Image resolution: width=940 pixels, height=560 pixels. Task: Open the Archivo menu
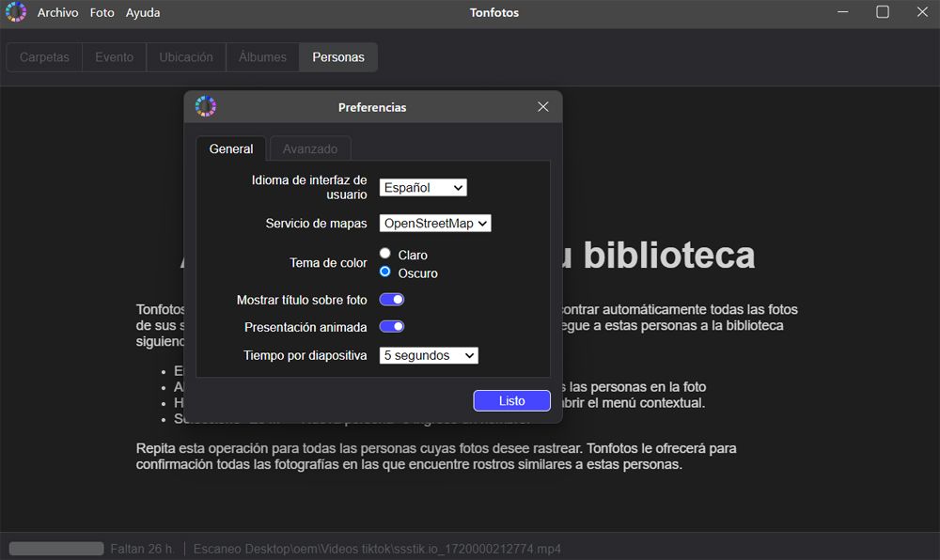[58, 13]
